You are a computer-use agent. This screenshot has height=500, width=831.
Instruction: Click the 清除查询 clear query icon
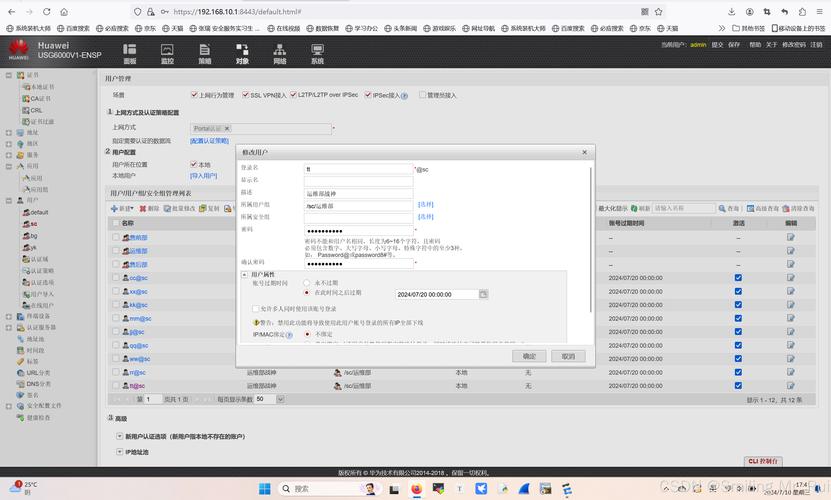point(785,208)
